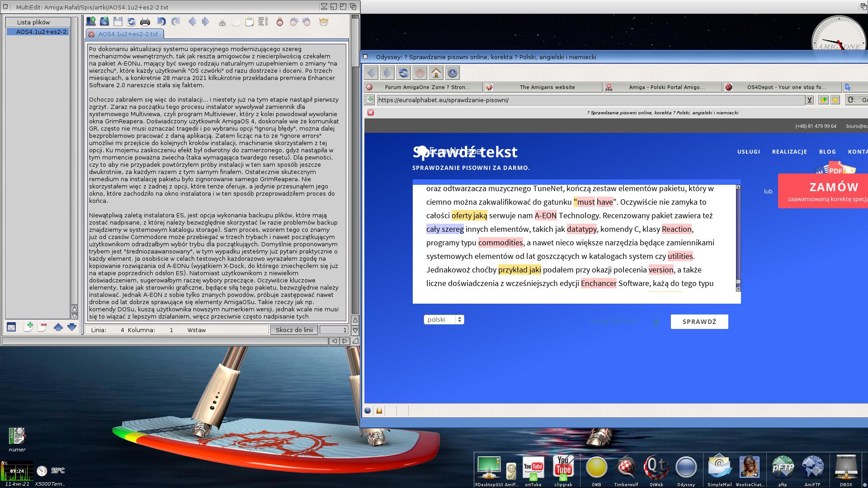The width and height of the screenshot is (868, 488).
Task: Close the spell-check page tab with the red X
Action: tap(371, 113)
